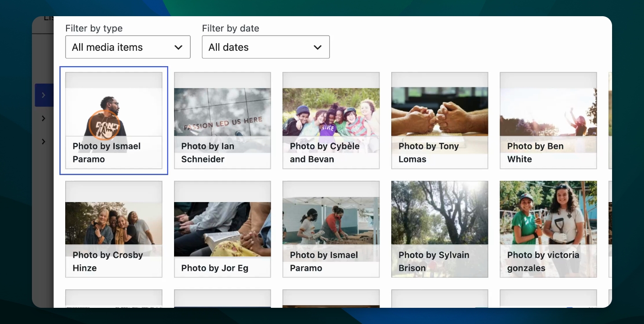
Task: Select Ismael Paramo photo of man in black shirt
Action: 114,121
